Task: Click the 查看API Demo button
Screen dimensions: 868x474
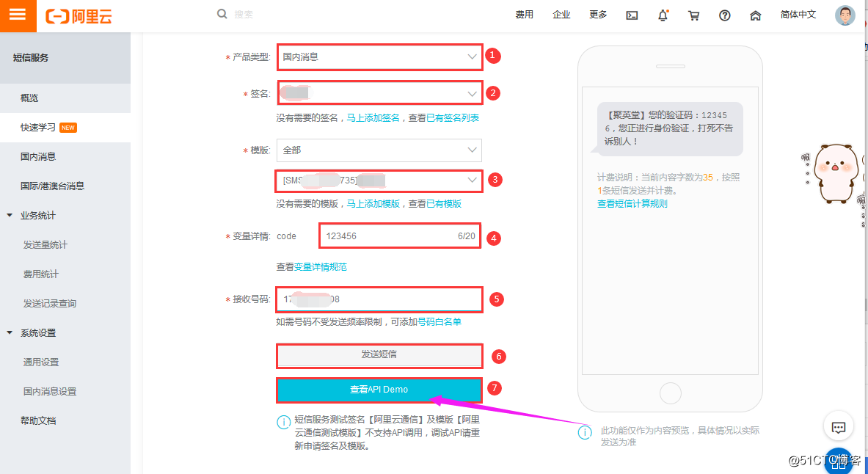Action: coord(379,390)
